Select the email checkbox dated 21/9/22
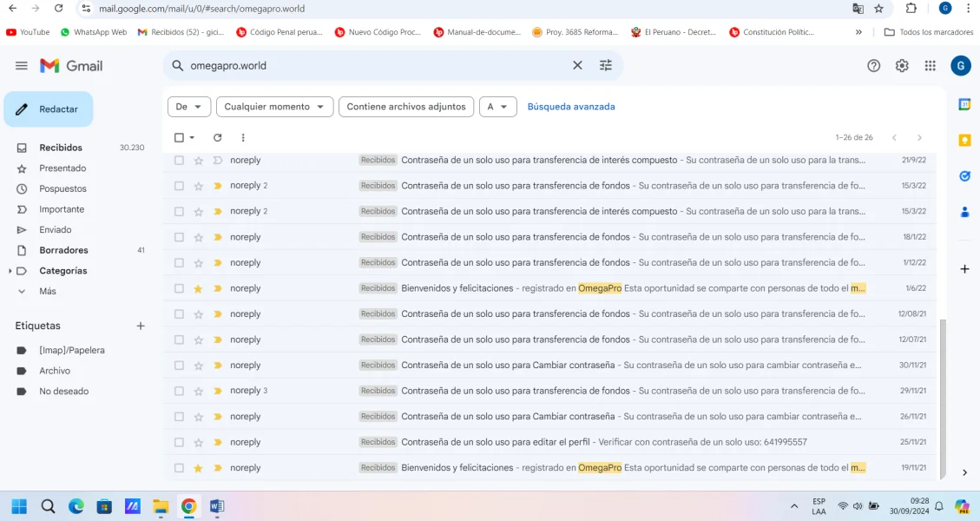Image resolution: width=980 pixels, height=521 pixels. (x=180, y=160)
